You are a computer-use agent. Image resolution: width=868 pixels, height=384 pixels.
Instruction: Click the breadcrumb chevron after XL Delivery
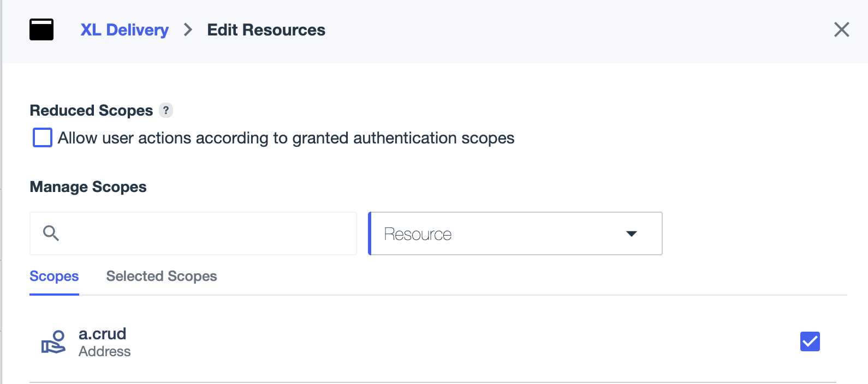(x=188, y=30)
